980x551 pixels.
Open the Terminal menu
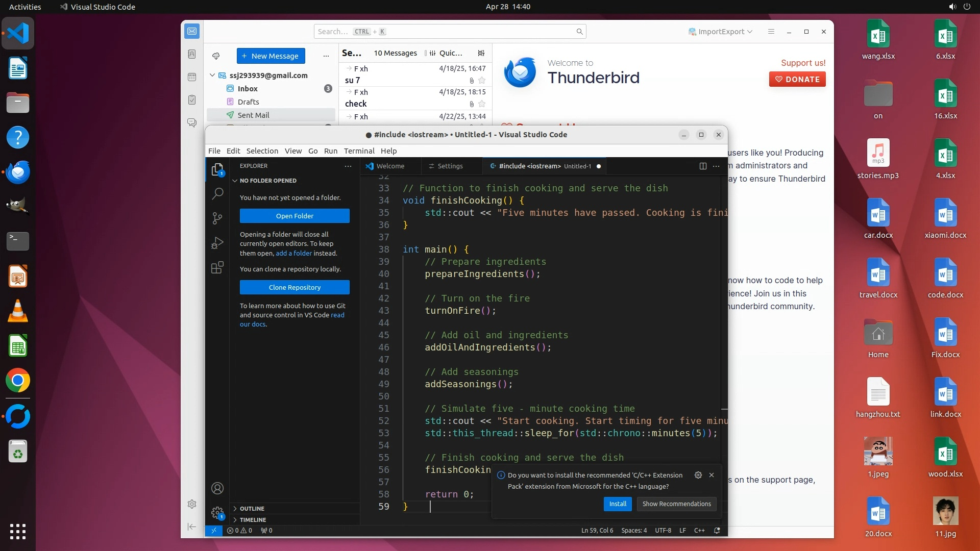coord(359,151)
